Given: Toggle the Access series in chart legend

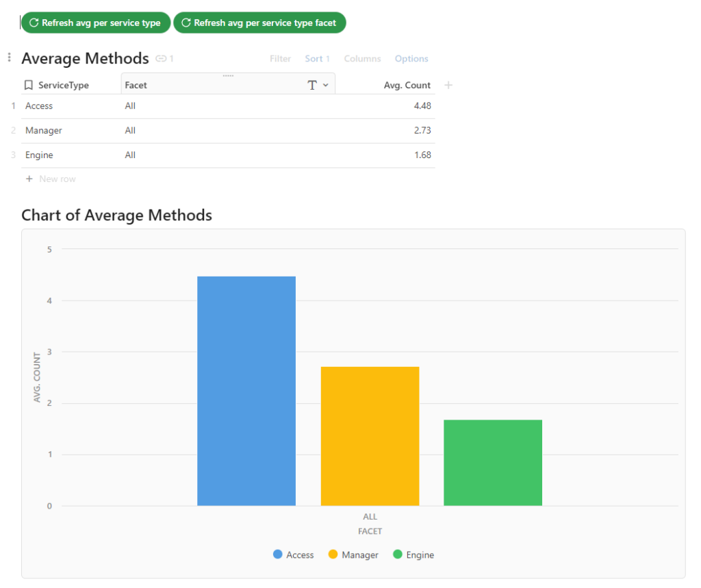Looking at the screenshot, I should (x=293, y=555).
